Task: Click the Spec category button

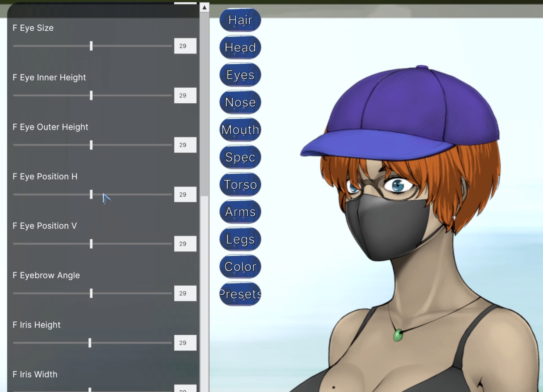Action: 240,157
